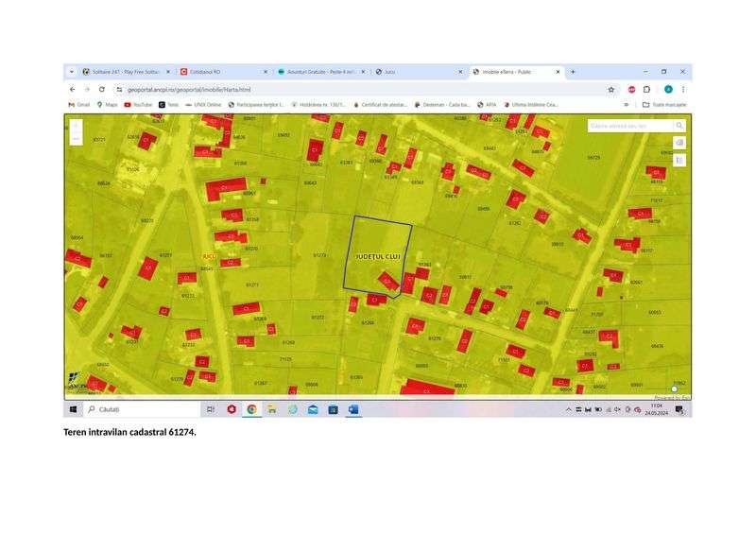Show hidden system tray icons
This screenshot has height=535, width=756.
[x=569, y=409]
